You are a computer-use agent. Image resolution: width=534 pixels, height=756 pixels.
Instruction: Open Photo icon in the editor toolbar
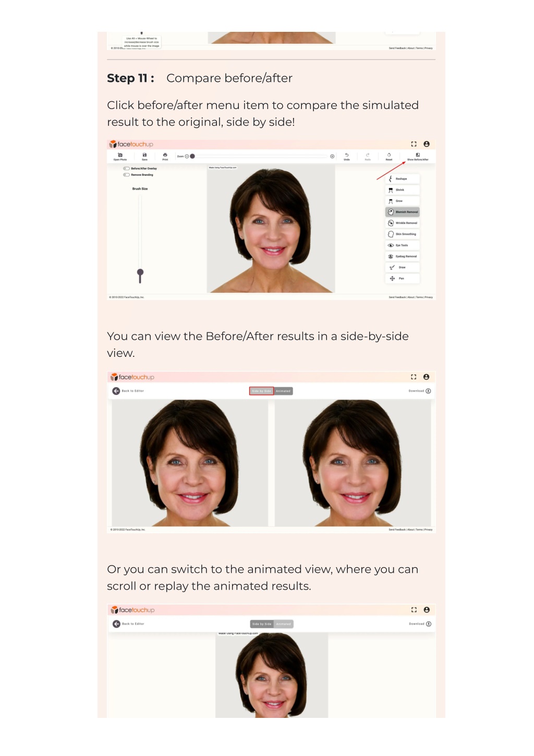pos(120,155)
